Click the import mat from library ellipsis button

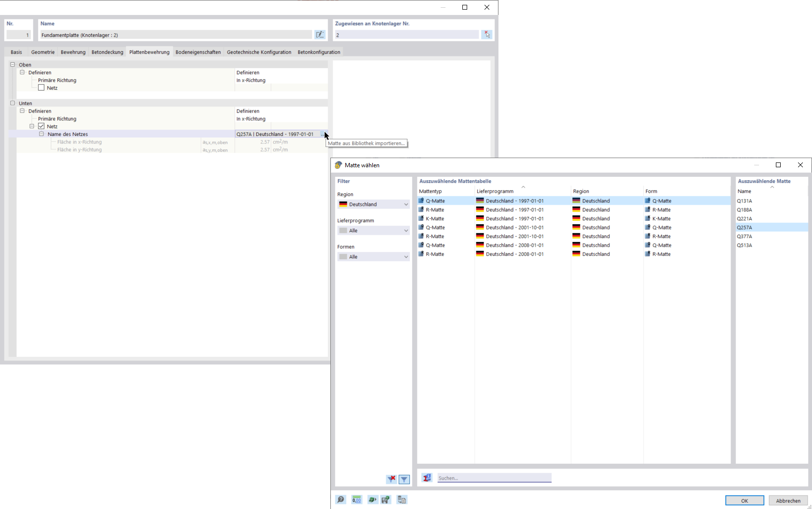pyautogui.click(x=322, y=134)
